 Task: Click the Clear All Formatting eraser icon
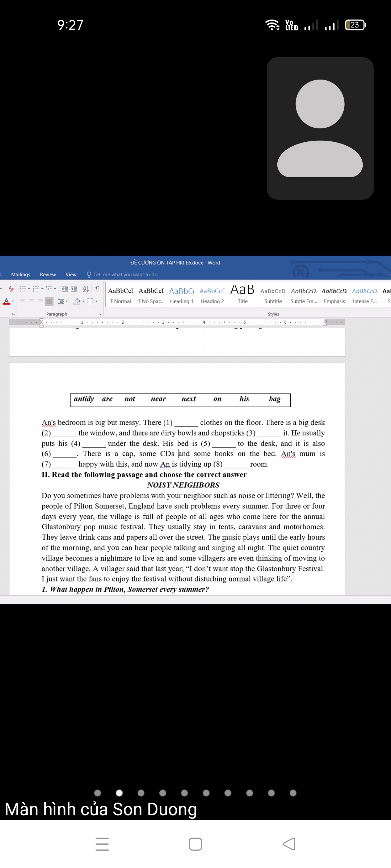(x=11, y=289)
